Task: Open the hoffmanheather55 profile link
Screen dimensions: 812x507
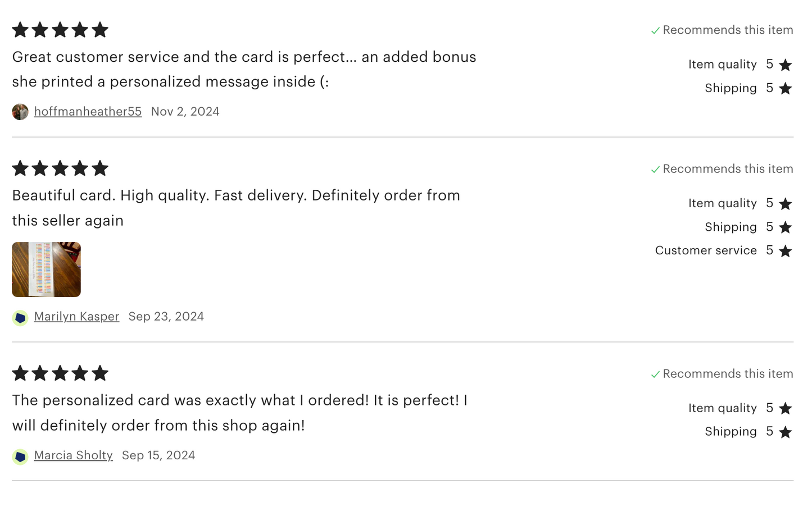Action: [88, 112]
